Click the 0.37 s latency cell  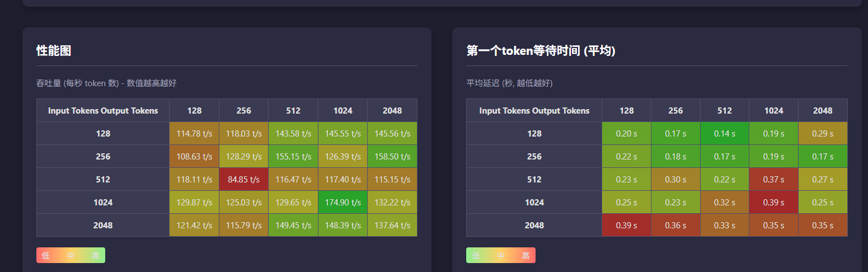point(773,180)
